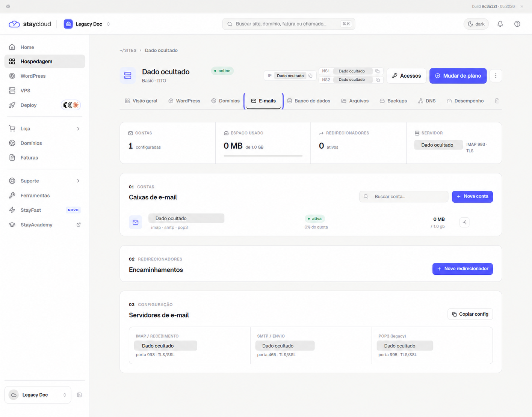This screenshot has width=532, height=417.
Task: Open Legacy Doc account menu at sidebar bottom
Action: pyautogui.click(x=38, y=395)
